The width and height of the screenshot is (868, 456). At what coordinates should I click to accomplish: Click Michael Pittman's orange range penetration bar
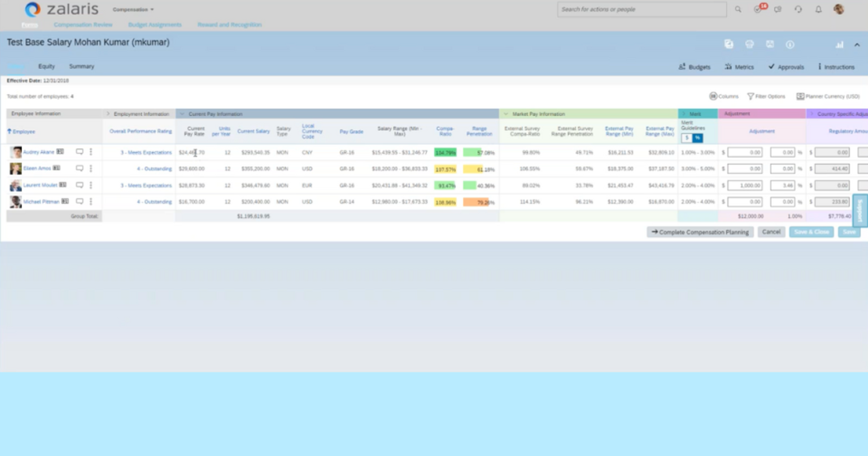tap(475, 202)
